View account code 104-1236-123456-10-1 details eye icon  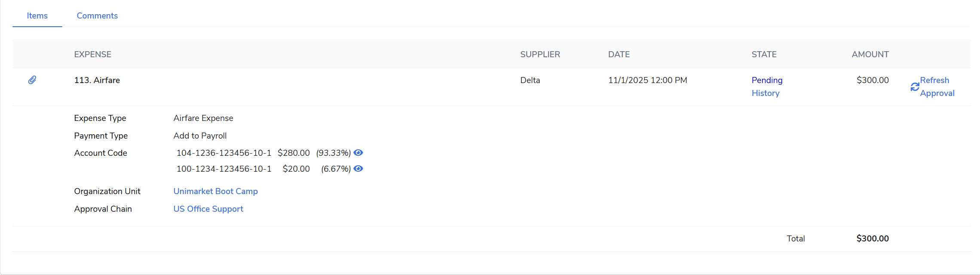pos(358,153)
